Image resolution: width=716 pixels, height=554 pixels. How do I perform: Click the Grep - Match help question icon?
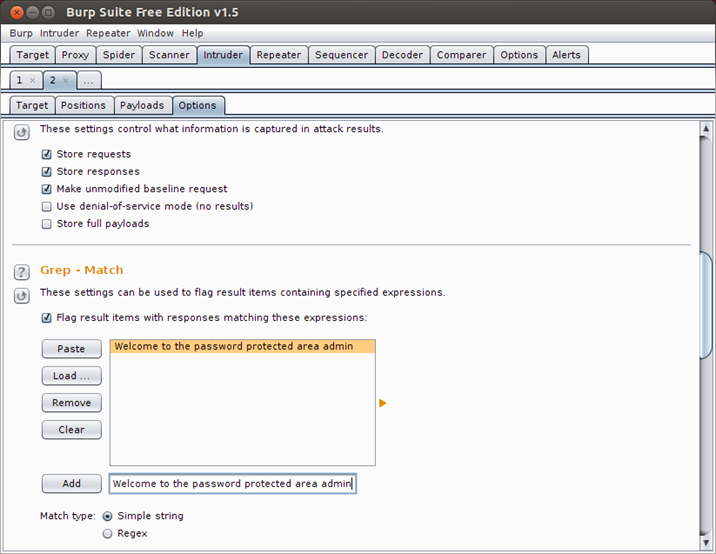[21, 271]
